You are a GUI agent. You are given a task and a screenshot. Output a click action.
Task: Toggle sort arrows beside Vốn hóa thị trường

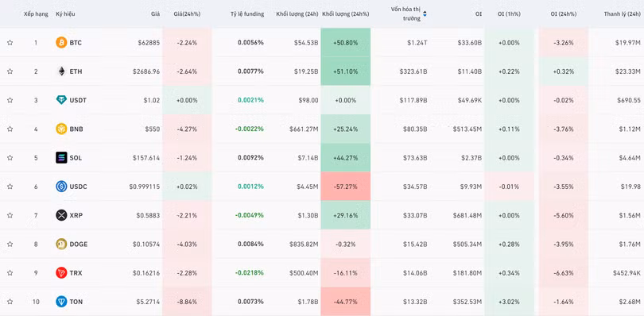tap(425, 14)
